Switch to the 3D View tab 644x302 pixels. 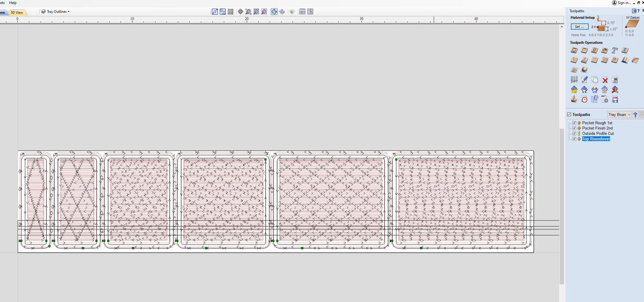pos(17,12)
